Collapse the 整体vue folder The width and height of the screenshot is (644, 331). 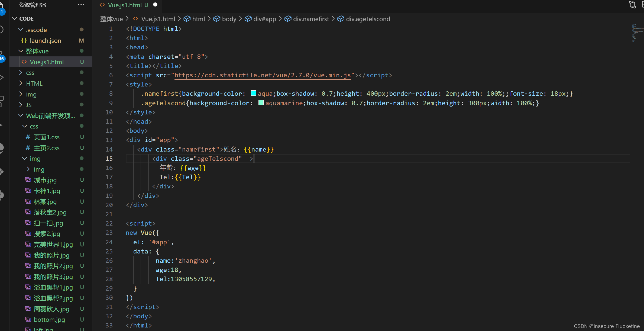[21, 51]
